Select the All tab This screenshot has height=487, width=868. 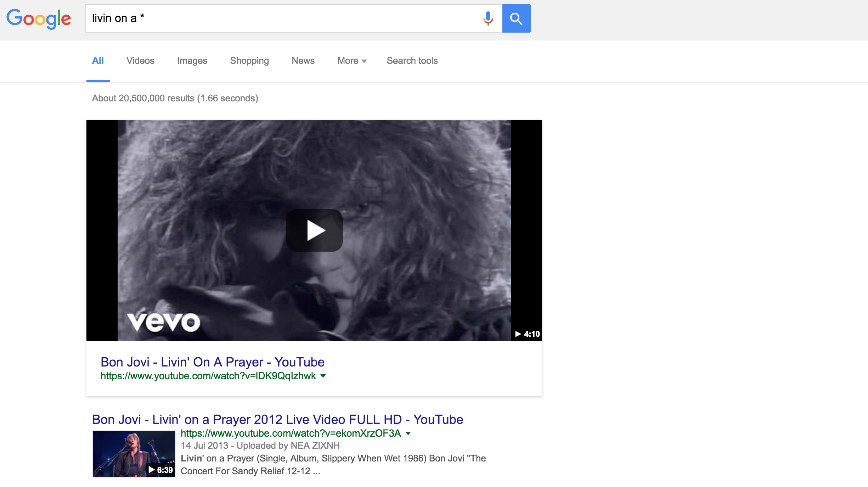click(98, 61)
